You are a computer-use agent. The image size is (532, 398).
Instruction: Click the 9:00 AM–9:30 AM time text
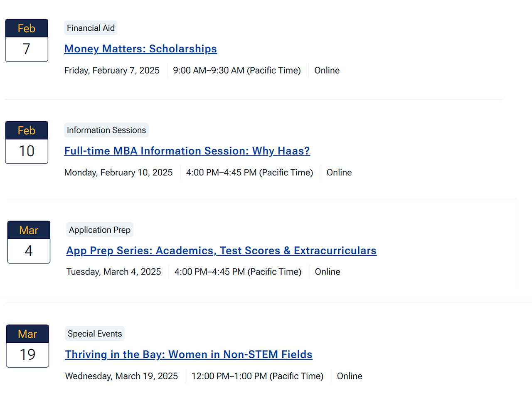236,71
